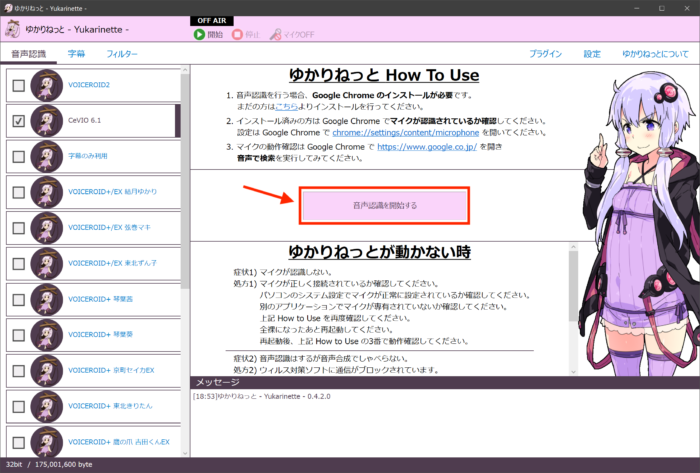Click avatar icon of VOICEROID+ 琴葉葵

(x=47, y=335)
